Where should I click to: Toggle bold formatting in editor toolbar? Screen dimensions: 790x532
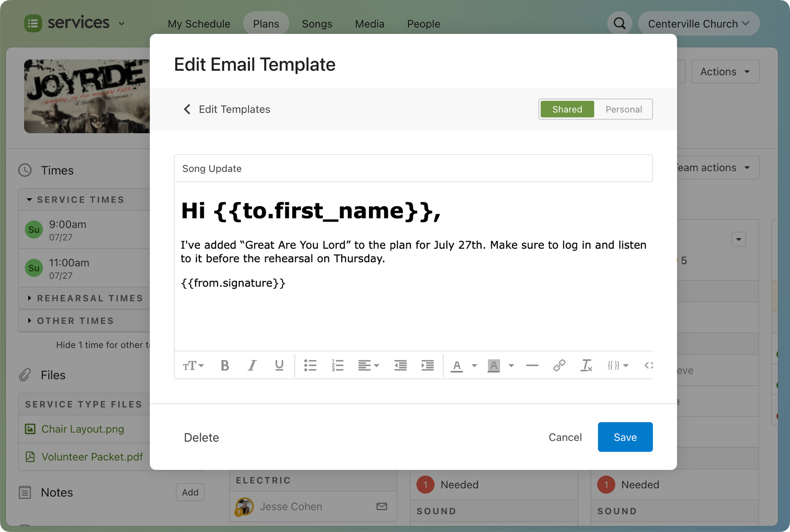click(x=225, y=365)
